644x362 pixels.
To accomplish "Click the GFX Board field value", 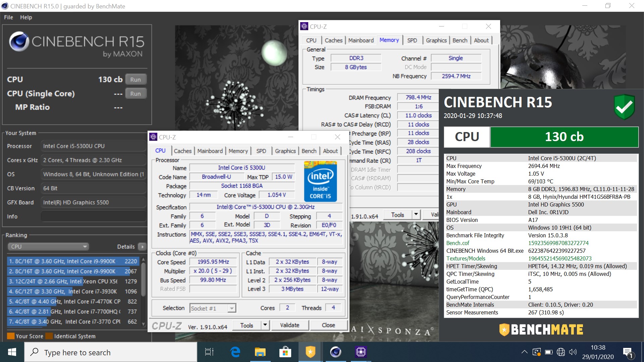I will [94, 202].
